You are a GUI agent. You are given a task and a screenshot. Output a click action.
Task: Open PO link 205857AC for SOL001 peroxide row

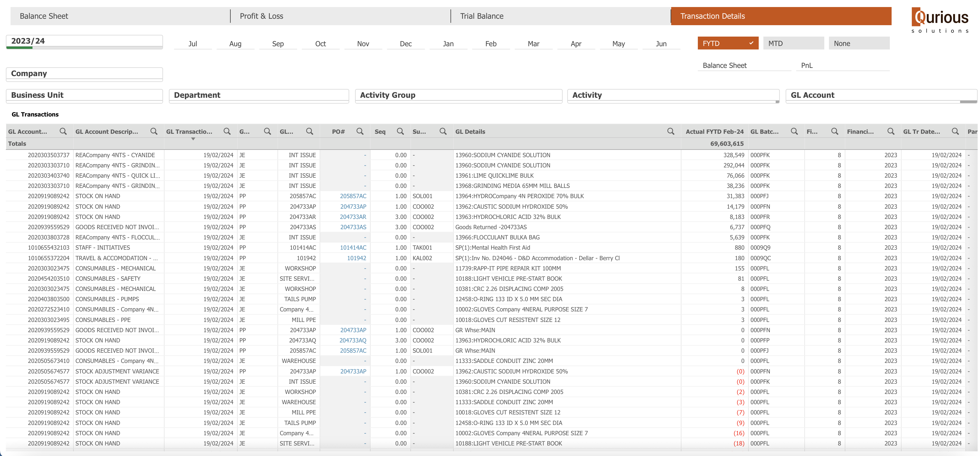[353, 196]
